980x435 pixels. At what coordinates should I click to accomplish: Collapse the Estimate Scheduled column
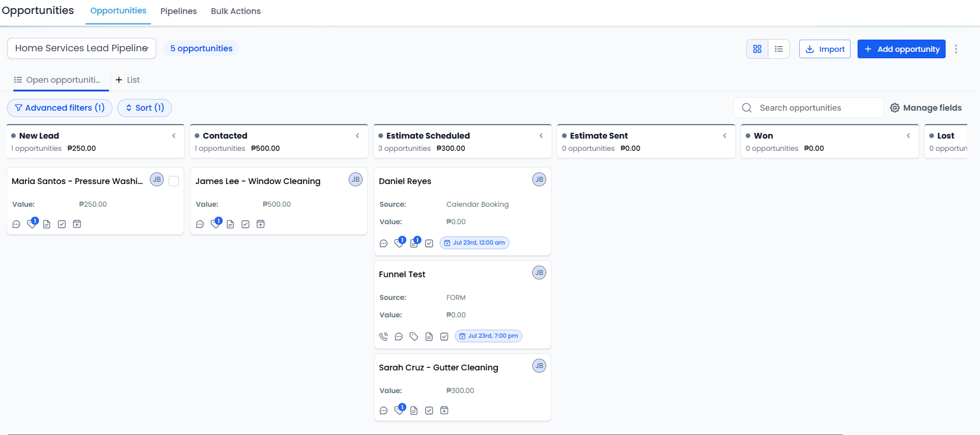pos(541,136)
